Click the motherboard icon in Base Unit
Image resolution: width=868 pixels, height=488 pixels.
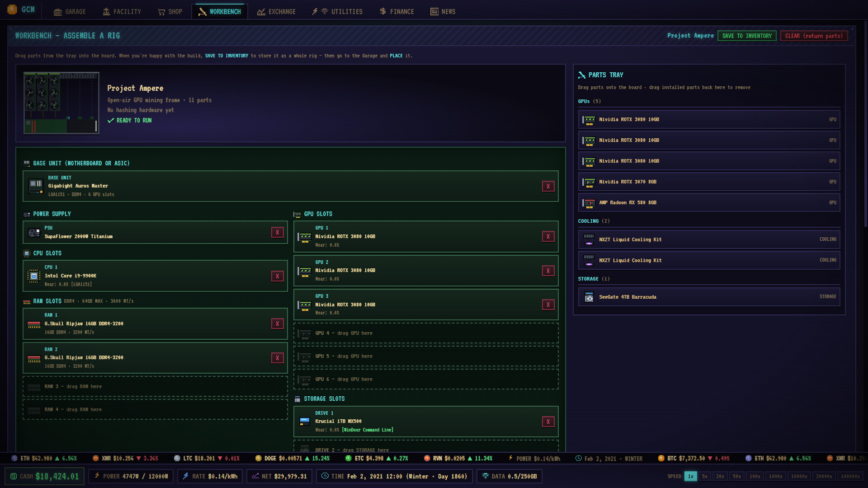pyautogui.click(x=36, y=186)
